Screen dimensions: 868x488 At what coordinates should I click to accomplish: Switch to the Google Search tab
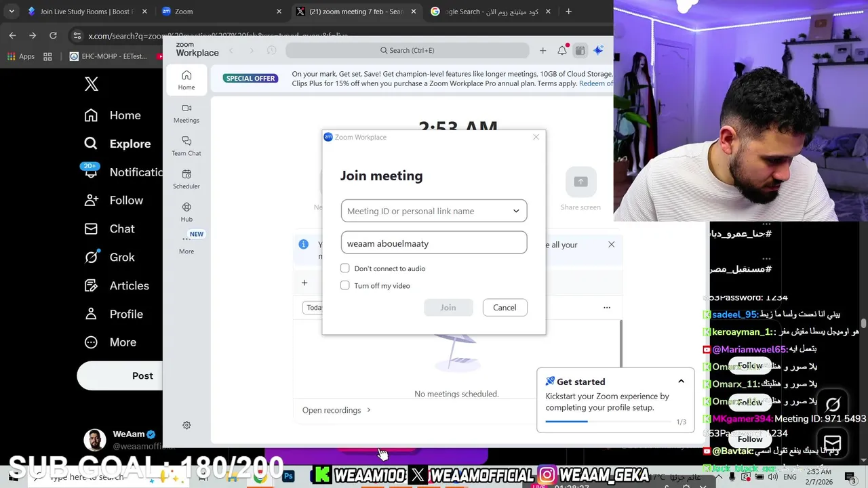click(490, 12)
